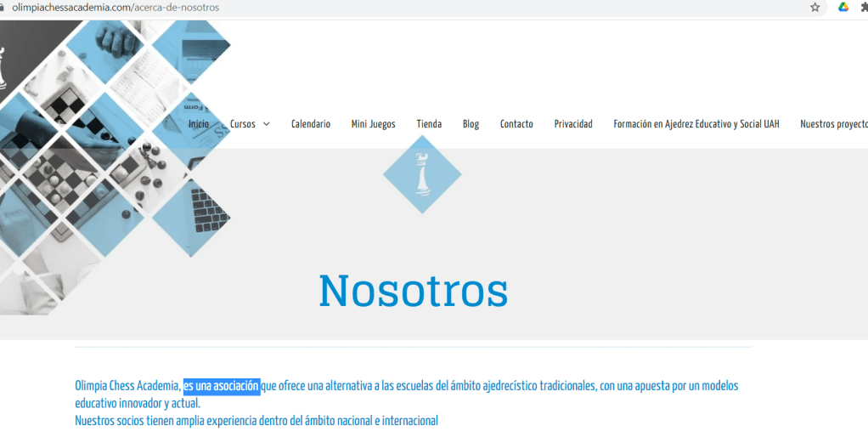Open Formación en Ajedrez Educativo y Social UAH
Screen dimensions: 868x437
pyautogui.click(x=696, y=124)
